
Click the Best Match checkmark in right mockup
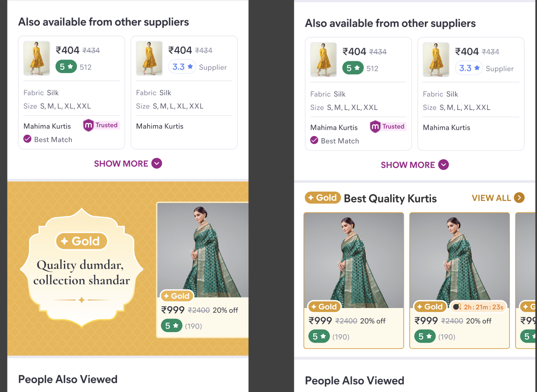point(314,140)
